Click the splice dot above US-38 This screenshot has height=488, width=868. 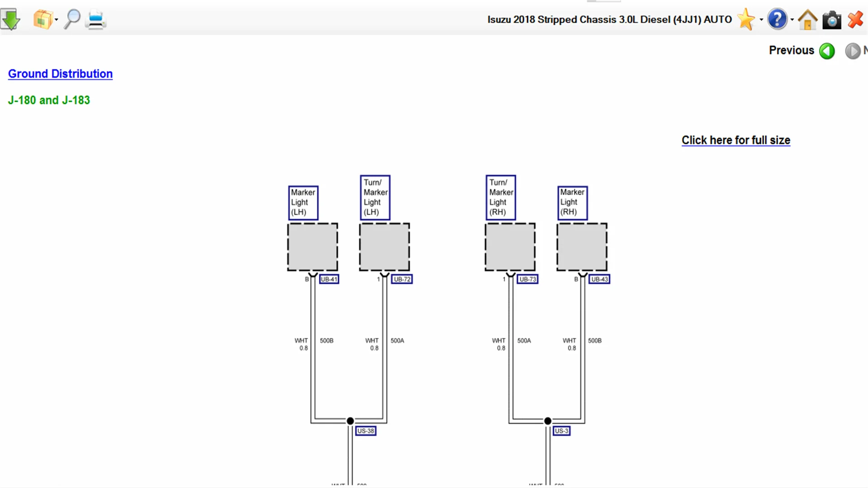point(350,421)
